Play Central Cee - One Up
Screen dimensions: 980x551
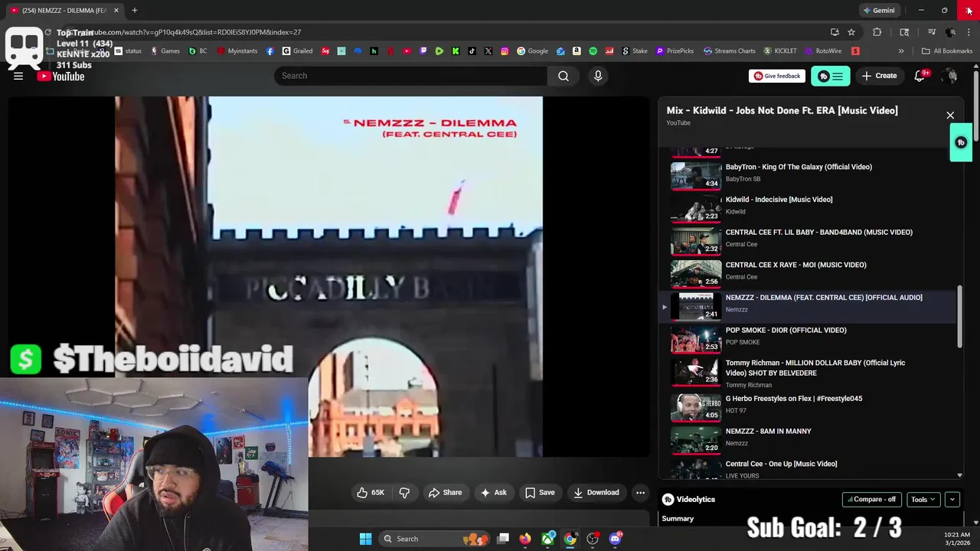click(x=808, y=468)
